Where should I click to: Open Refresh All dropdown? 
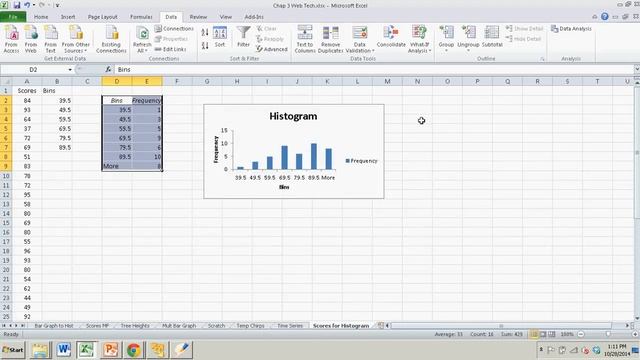[x=142, y=39]
